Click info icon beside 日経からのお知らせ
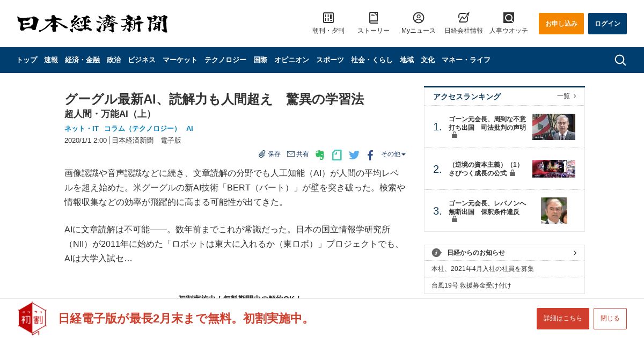This screenshot has height=338, width=644. [436, 253]
